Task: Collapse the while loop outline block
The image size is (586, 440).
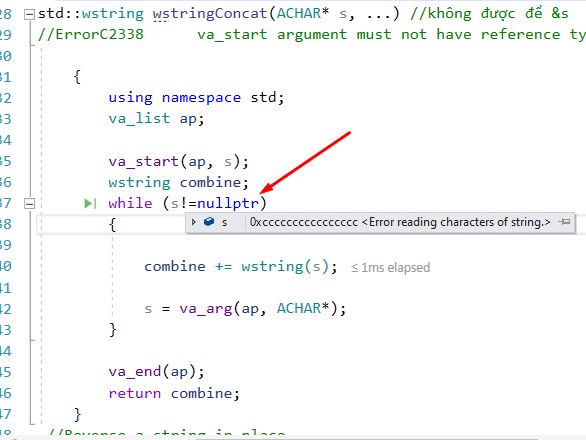Action: (29, 204)
